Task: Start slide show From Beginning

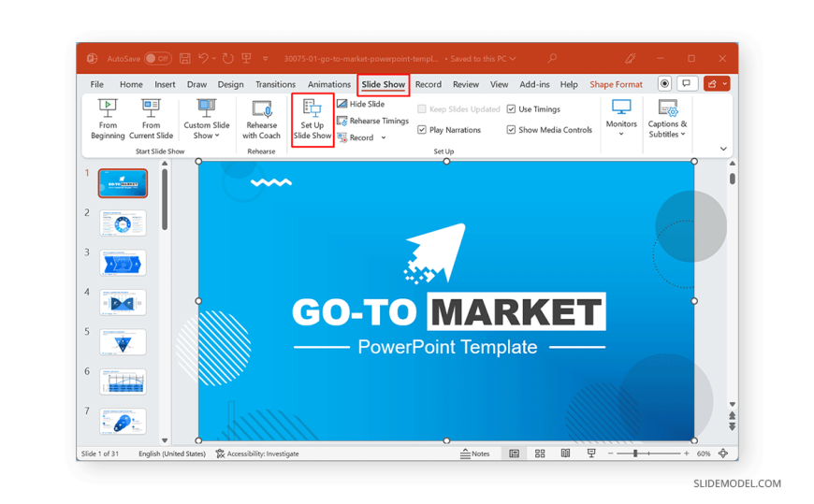Action: coord(108,120)
